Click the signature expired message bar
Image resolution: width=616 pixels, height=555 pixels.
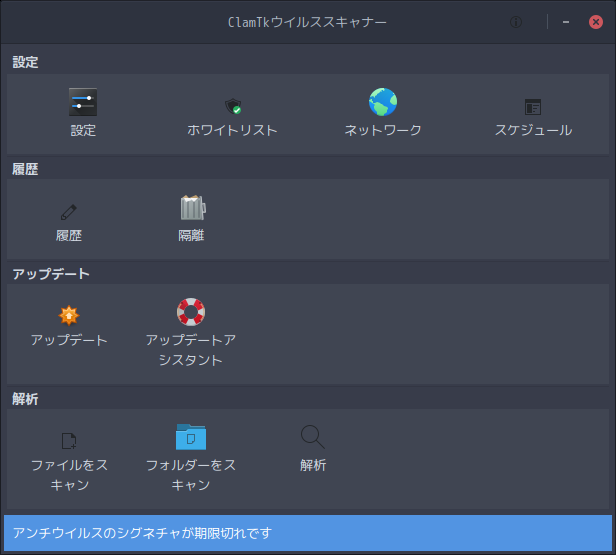point(308,533)
